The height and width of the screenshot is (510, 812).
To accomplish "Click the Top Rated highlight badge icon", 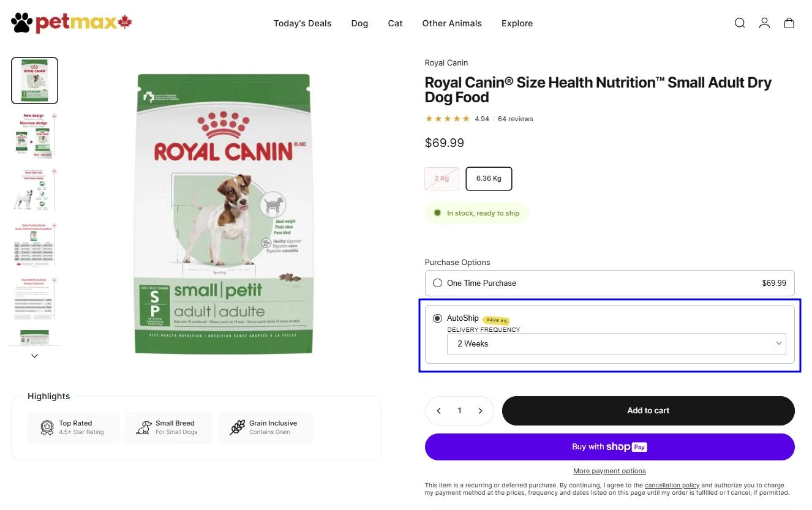I will point(46,427).
